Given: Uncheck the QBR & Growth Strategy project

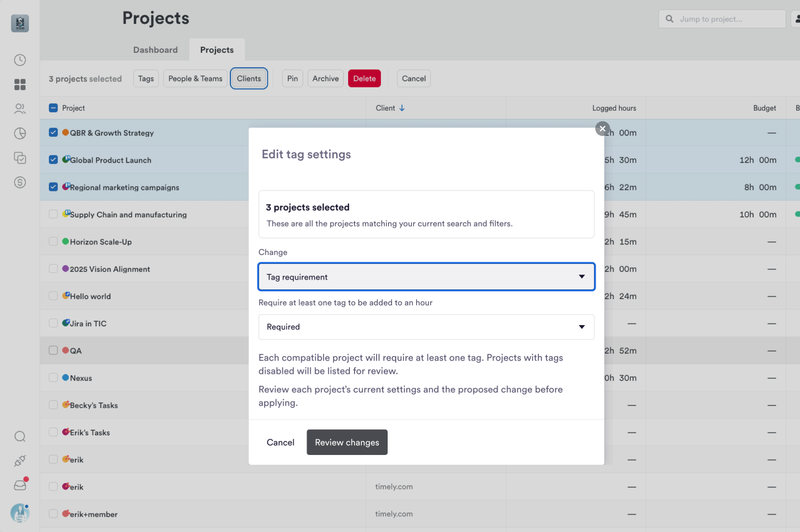Looking at the screenshot, I should point(53,132).
